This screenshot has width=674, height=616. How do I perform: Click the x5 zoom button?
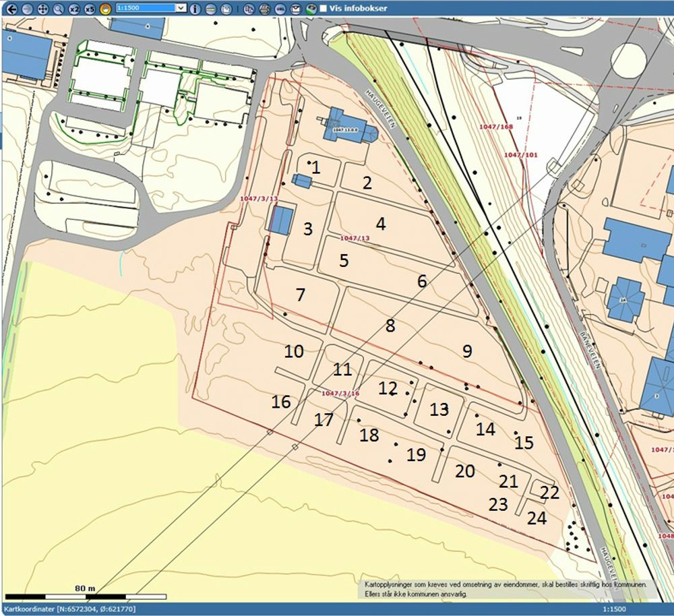tap(90, 9)
